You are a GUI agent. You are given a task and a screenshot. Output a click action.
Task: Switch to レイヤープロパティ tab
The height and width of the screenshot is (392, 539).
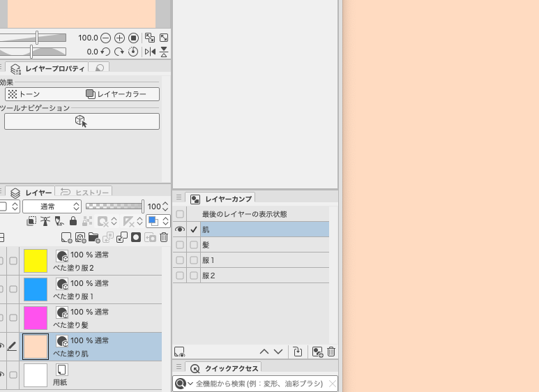coord(47,69)
